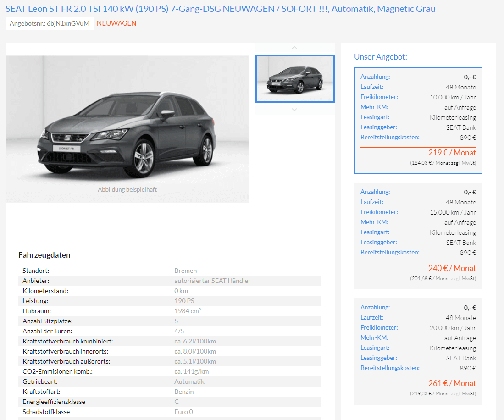Select the 261 € / Monat price

[452, 383]
